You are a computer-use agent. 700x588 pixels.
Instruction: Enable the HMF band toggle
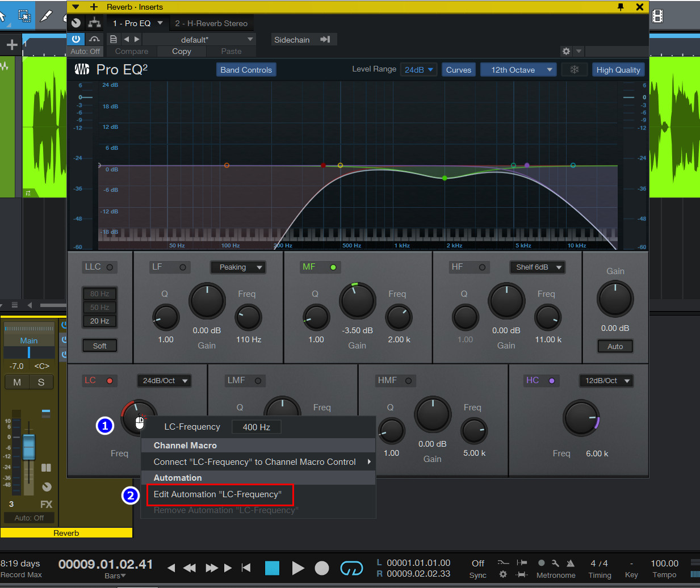tap(408, 380)
